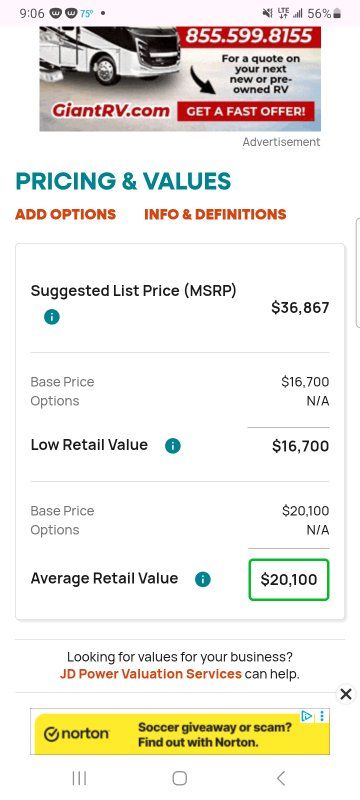Tap the battery indicator in status bar

337,14
